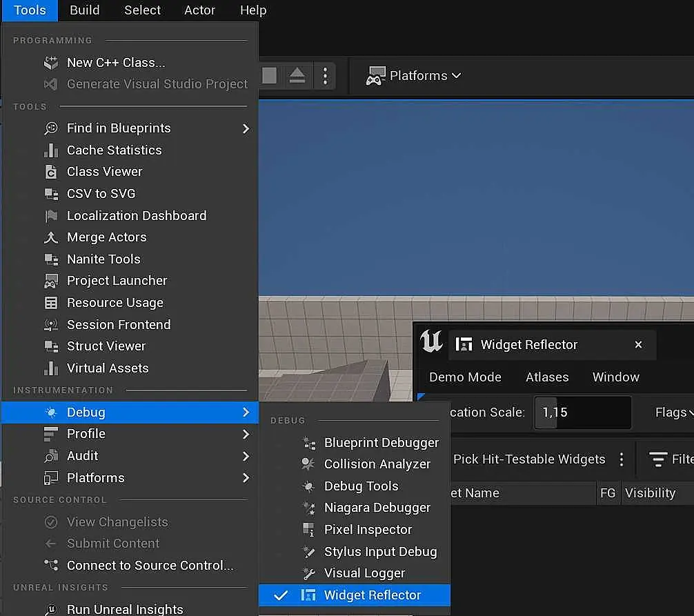694x616 pixels.
Task: Open the Flags dropdown
Action: pyautogui.click(x=673, y=413)
